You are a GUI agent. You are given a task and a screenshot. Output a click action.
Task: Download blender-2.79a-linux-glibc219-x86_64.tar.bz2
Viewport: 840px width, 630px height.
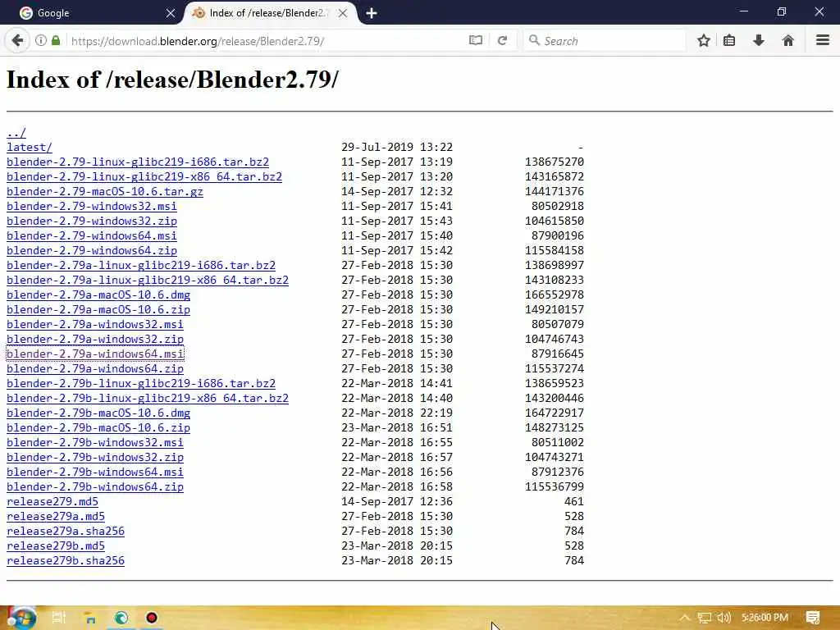148,281
